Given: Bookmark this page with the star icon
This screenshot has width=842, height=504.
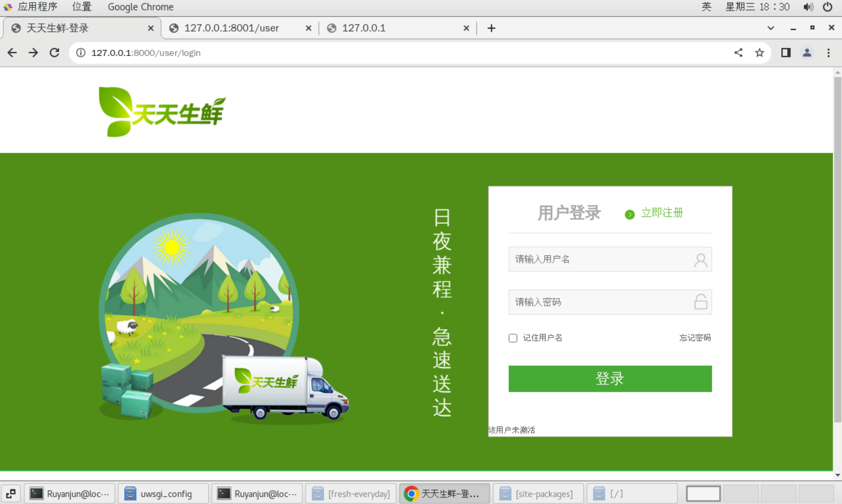Looking at the screenshot, I should tap(759, 52).
